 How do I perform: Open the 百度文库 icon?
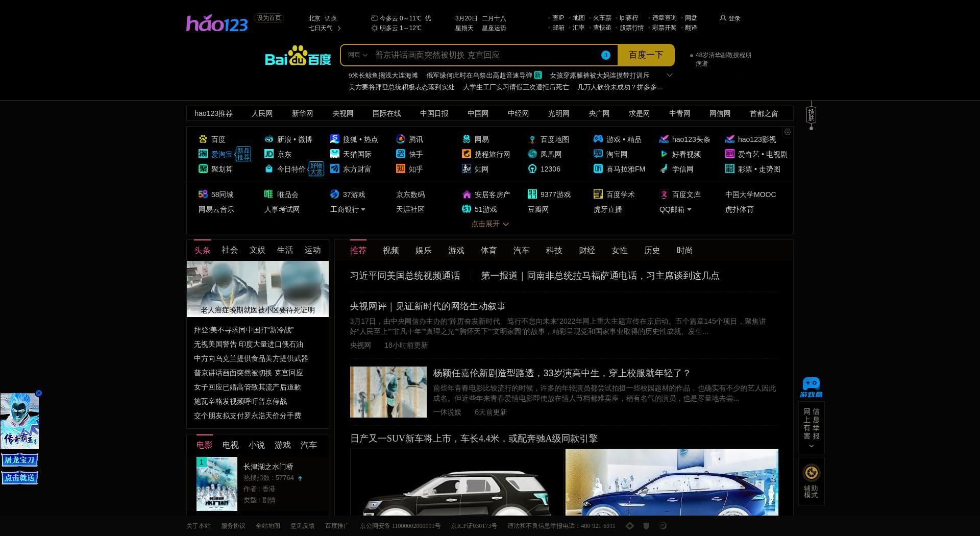click(664, 194)
